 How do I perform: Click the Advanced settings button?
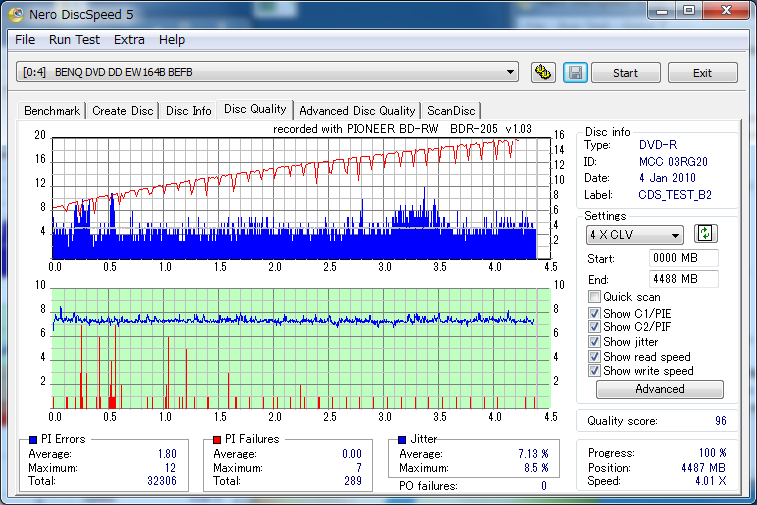(659, 390)
